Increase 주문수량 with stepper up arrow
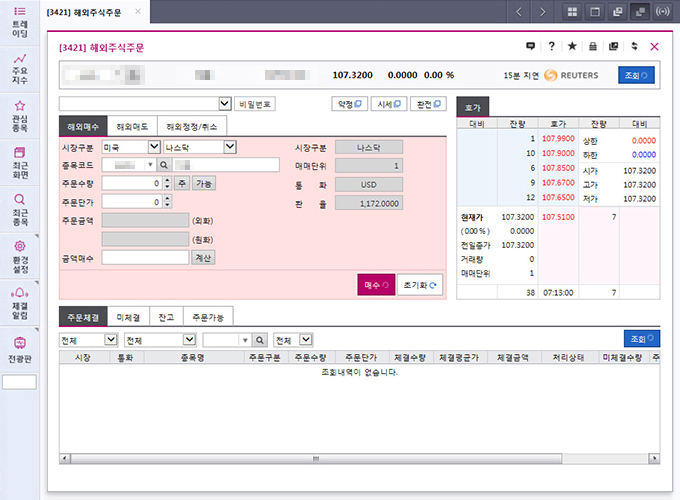Image resolution: width=680 pixels, height=500 pixels. tap(167, 180)
